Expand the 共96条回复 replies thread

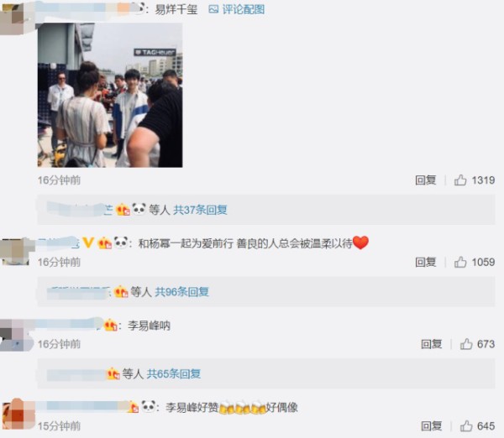(x=182, y=292)
